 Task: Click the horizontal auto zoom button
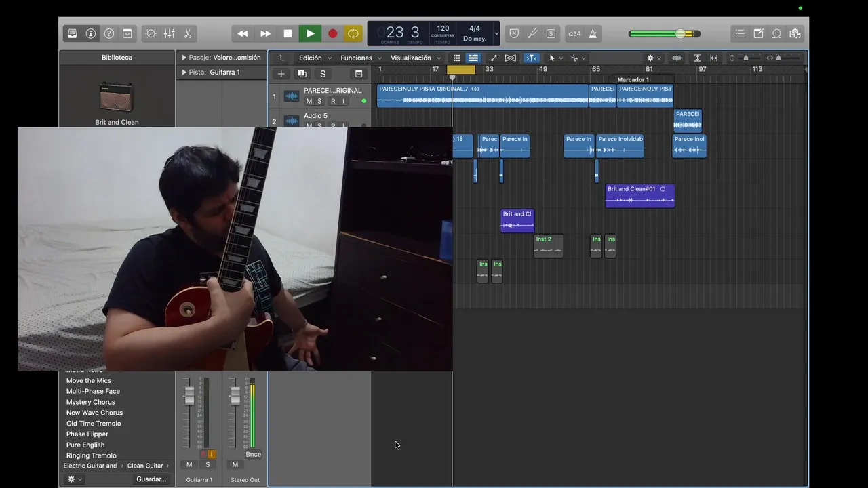point(713,58)
